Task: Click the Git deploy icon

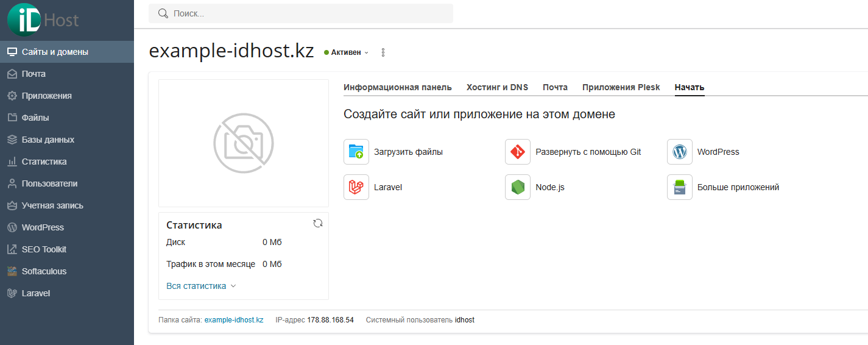Action: click(x=518, y=152)
